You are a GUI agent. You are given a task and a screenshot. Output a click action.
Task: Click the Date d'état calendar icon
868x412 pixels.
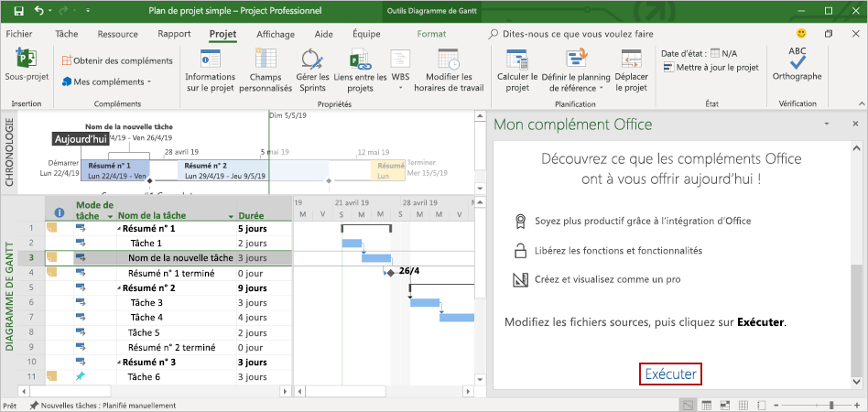coord(715,54)
